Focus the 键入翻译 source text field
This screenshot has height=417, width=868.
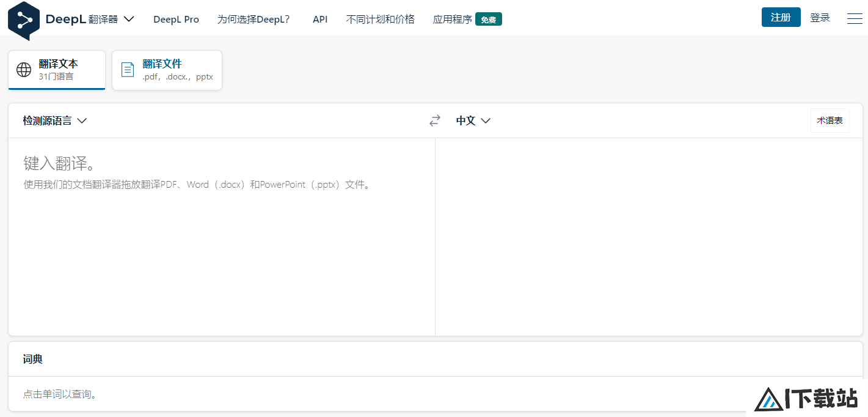click(221, 237)
